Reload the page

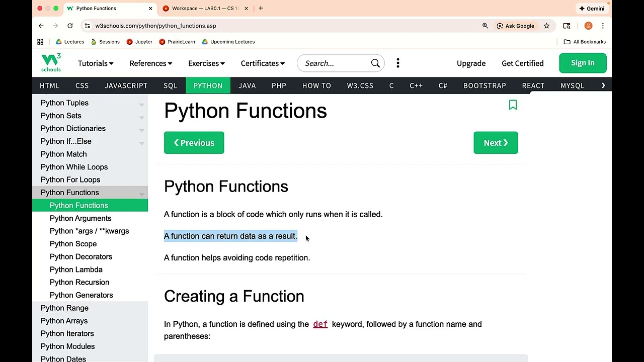coord(70,26)
